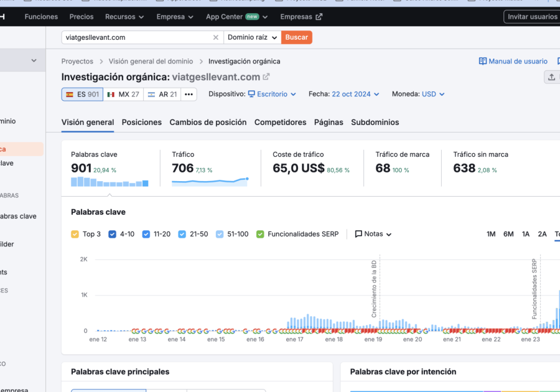The width and height of the screenshot is (560, 392).
Task: Go to Proyectos breadcrumb
Action: (77, 62)
